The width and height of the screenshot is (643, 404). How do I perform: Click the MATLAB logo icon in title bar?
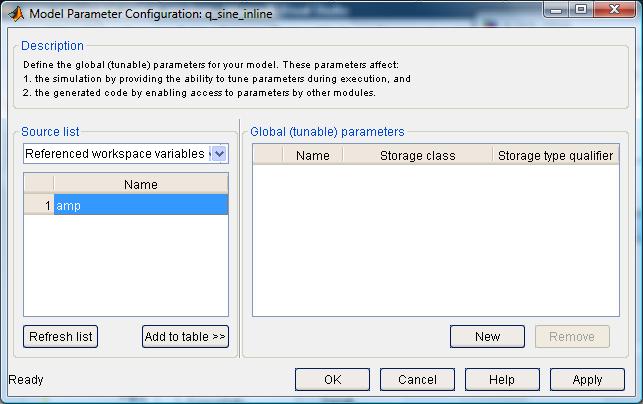pos(16,14)
